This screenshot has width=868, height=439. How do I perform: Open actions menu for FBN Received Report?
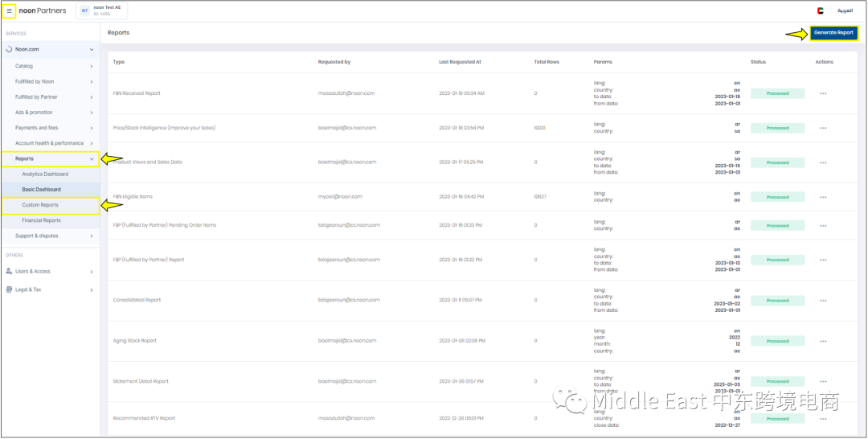pyautogui.click(x=823, y=93)
